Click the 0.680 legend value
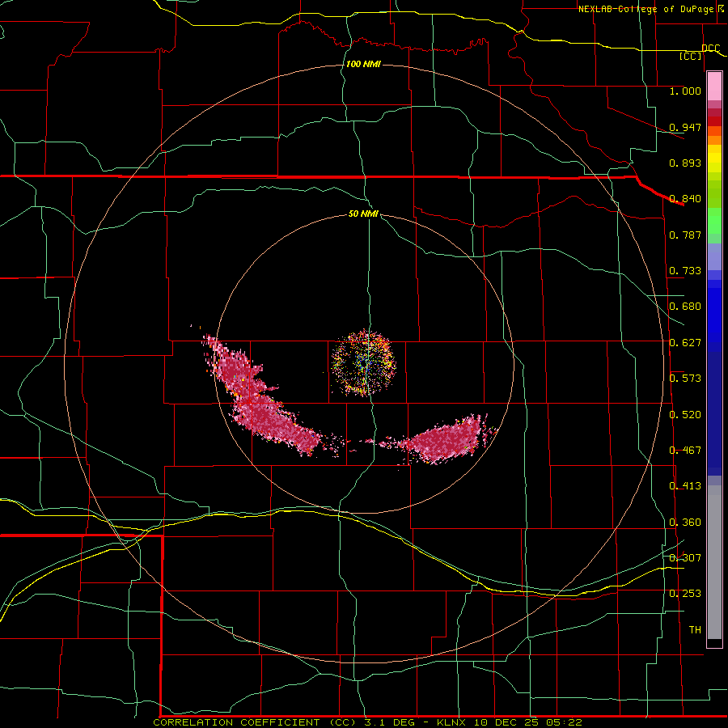This screenshot has width=728, height=728. (685, 307)
